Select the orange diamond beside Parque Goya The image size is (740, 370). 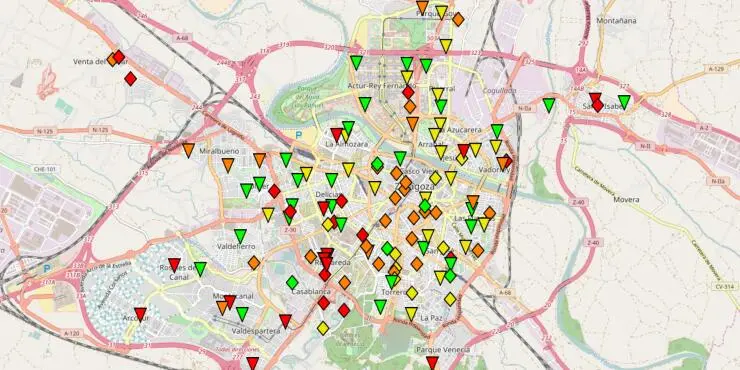click(458, 19)
